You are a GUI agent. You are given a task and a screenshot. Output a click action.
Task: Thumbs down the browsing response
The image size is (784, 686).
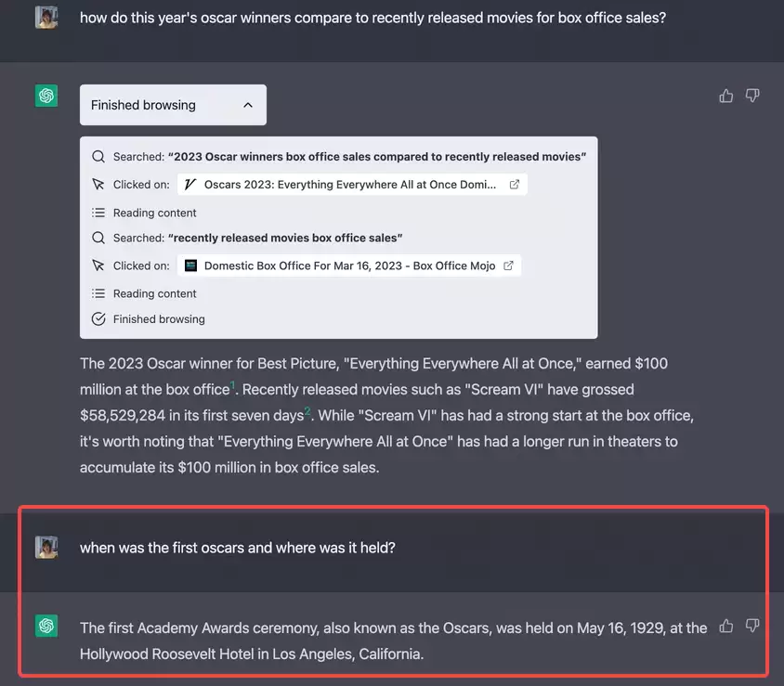click(x=752, y=96)
